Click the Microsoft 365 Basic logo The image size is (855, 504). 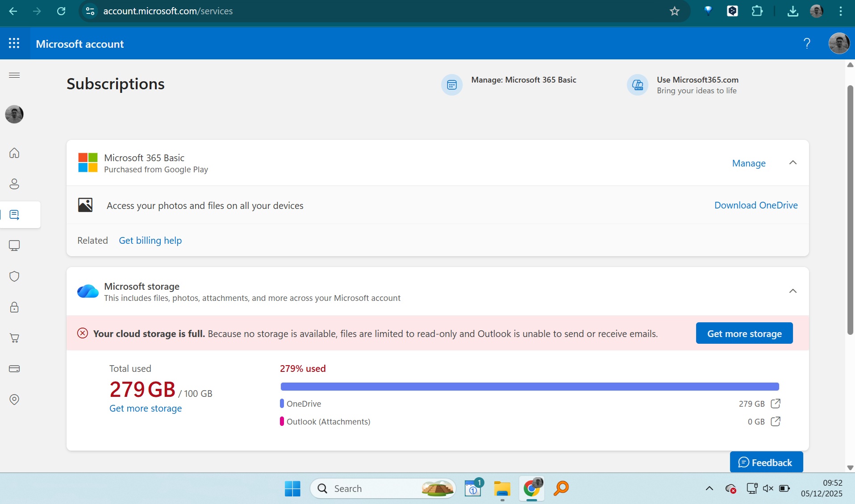pos(88,162)
